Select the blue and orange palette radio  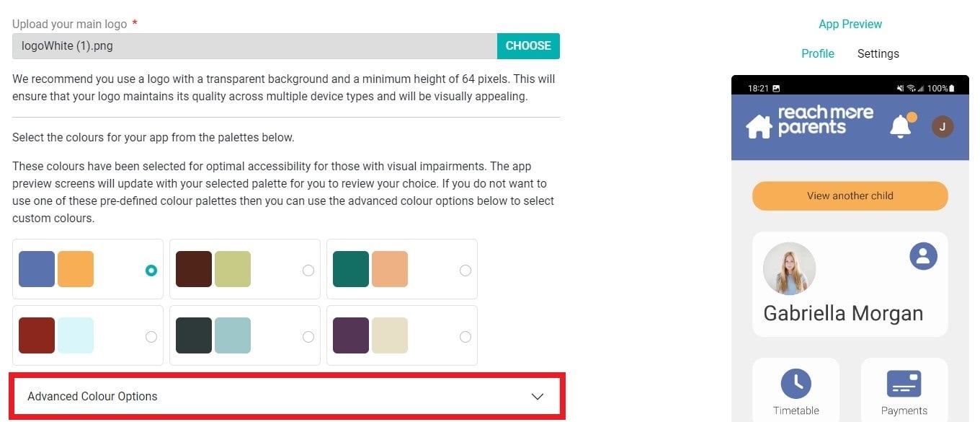pos(151,271)
